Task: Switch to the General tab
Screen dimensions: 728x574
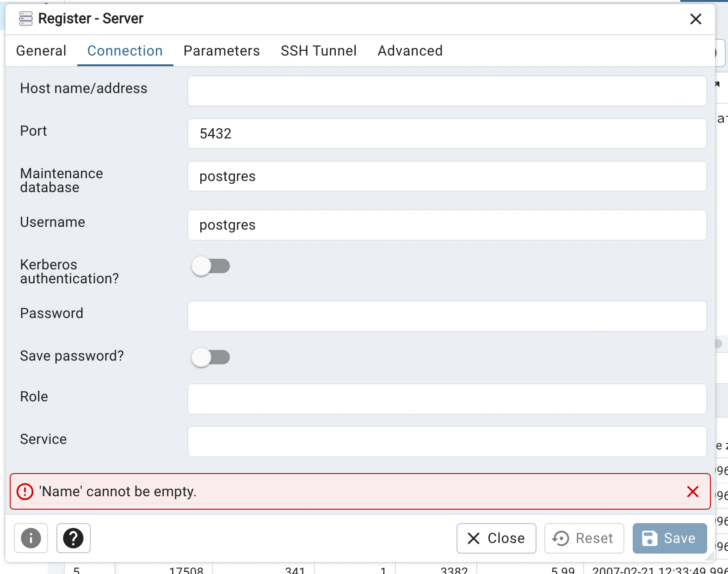Action: (41, 51)
